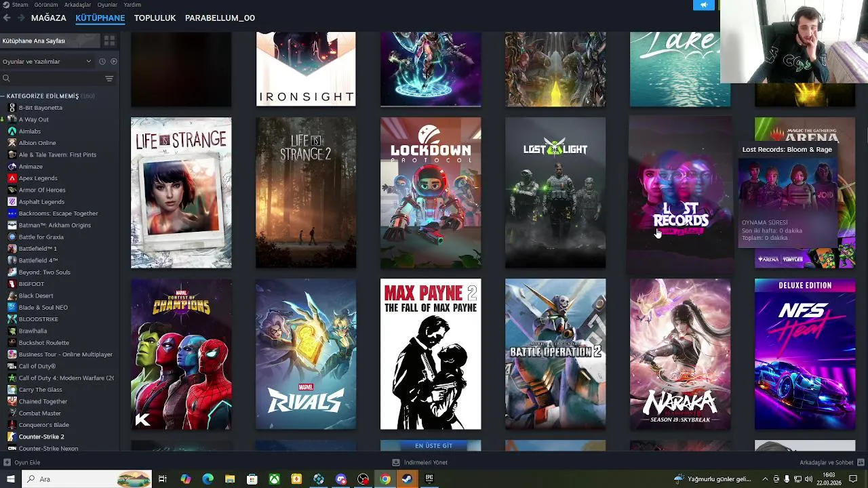Click the blue announcements megaphone button
Image resolution: width=868 pixels, height=488 pixels.
703,5
